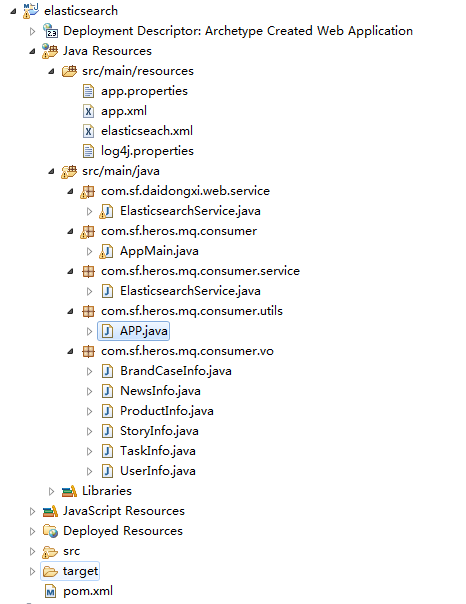Collapse the elasticsearch project node

tap(13, 11)
